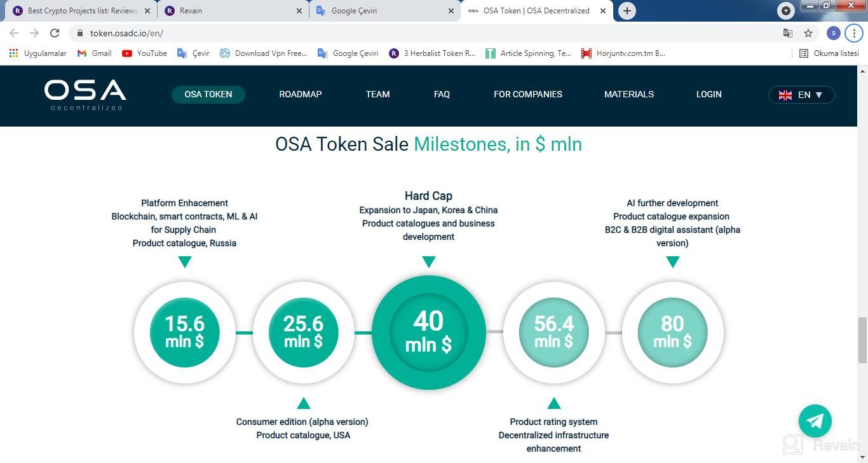868x463 pixels.
Task: Click the 'Product rating system' text
Action: [x=554, y=422]
